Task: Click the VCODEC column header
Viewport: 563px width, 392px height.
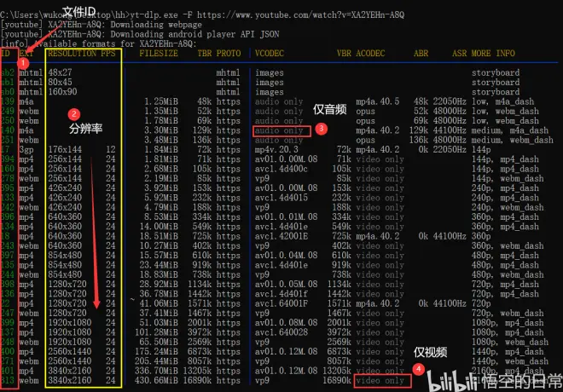Action: [270, 54]
